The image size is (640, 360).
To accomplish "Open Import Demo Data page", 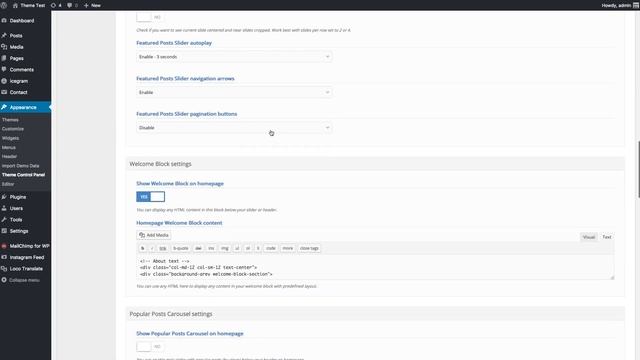I will click(20, 166).
